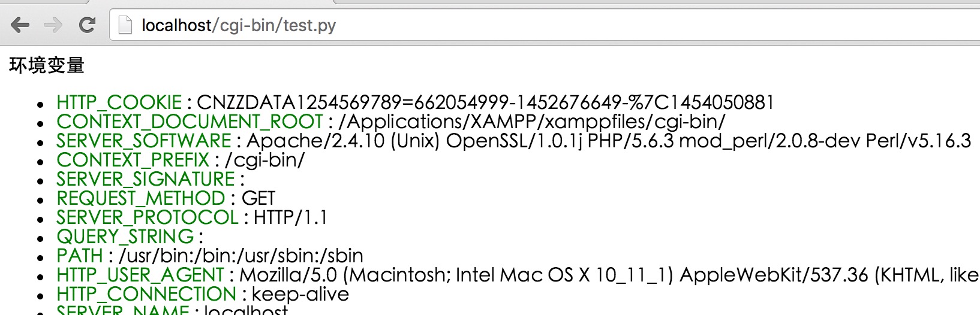Click the CNZZDATA cookie value text
This screenshot has height=315, width=980.
point(485,102)
